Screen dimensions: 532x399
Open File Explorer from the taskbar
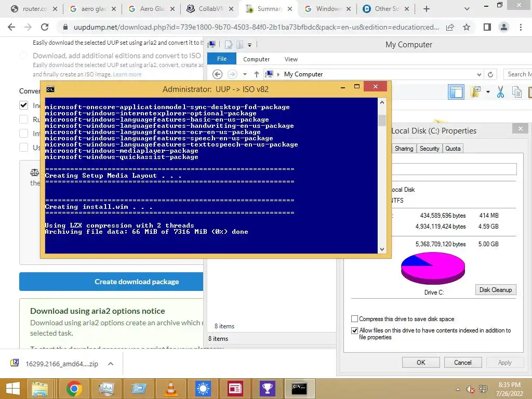click(x=39, y=389)
